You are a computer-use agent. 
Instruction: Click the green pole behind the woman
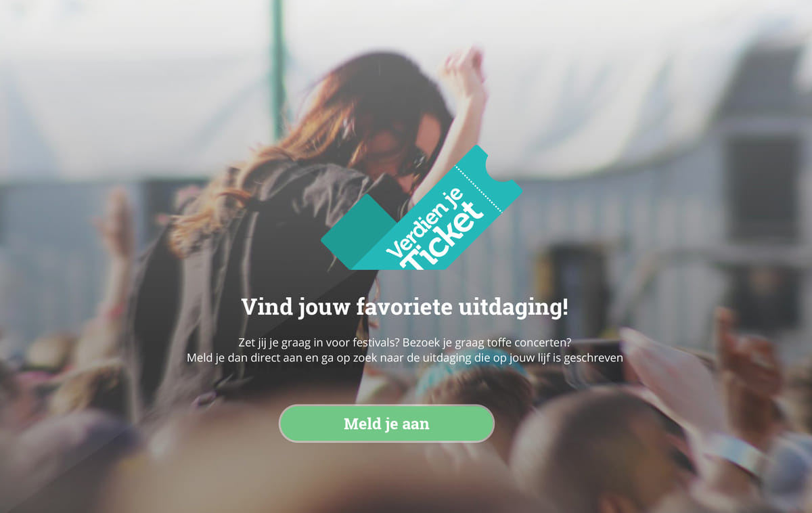277,68
